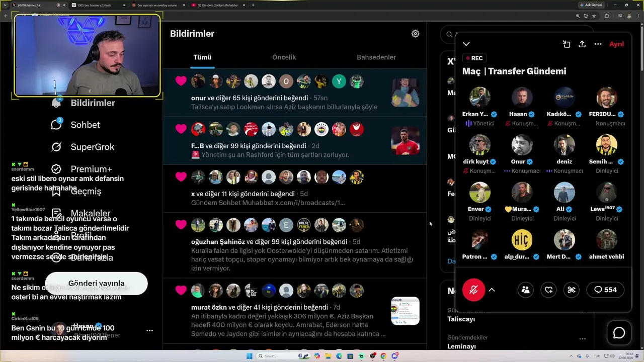Select Onur's avatar in the Space

(522, 145)
